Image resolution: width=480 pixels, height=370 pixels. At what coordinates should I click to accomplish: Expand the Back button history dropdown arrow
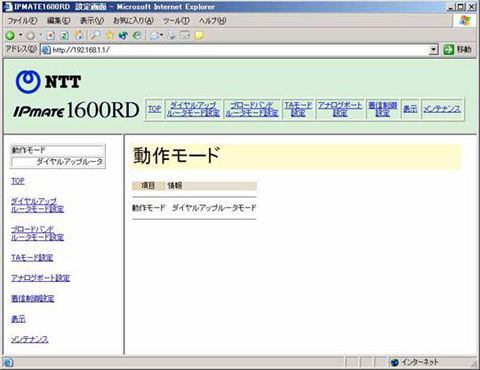(x=21, y=35)
